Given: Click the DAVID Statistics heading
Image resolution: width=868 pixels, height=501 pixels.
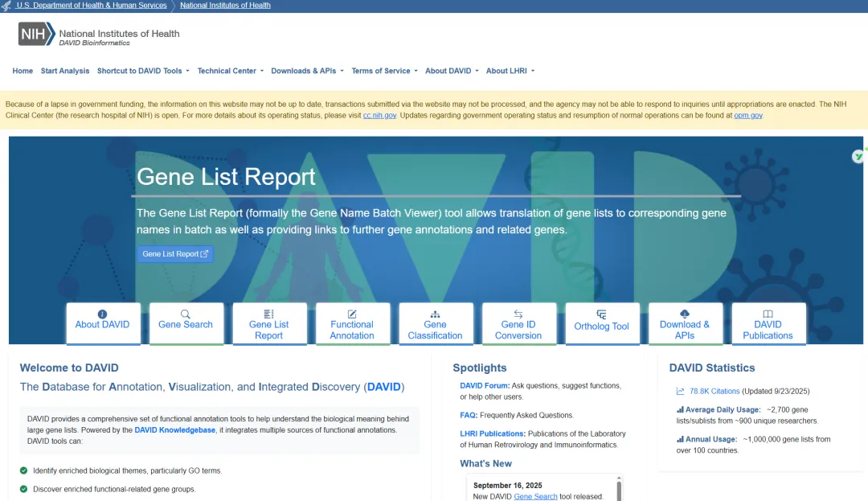Looking at the screenshot, I should 712,368.
